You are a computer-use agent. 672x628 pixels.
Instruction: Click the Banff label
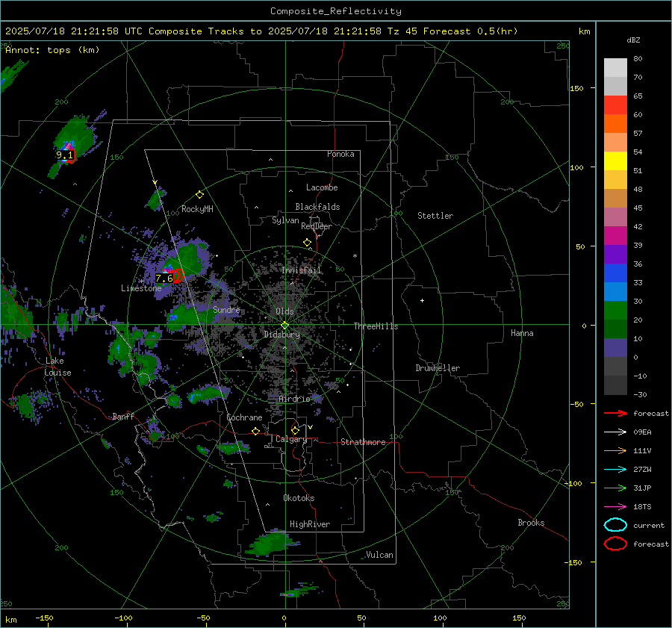(x=123, y=417)
